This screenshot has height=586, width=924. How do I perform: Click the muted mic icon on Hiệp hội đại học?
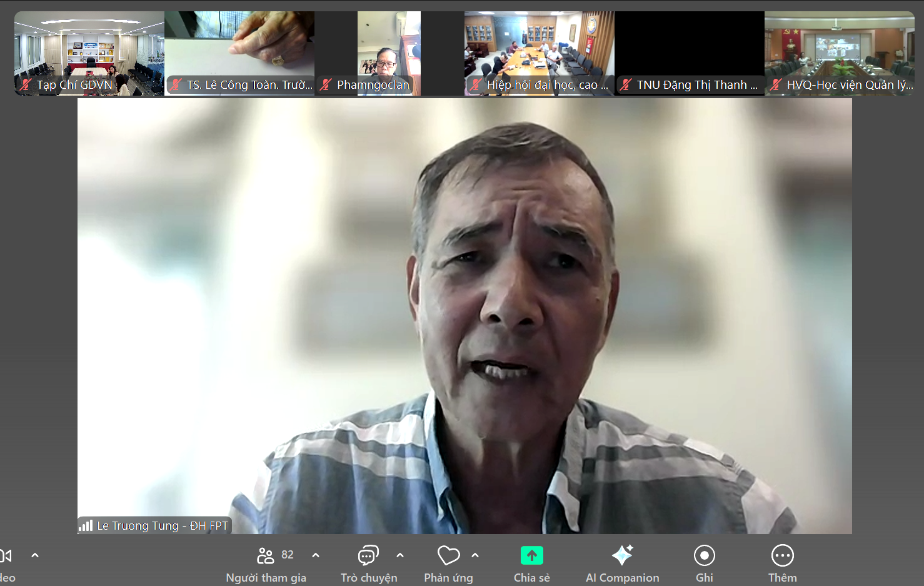tap(476, 84)
